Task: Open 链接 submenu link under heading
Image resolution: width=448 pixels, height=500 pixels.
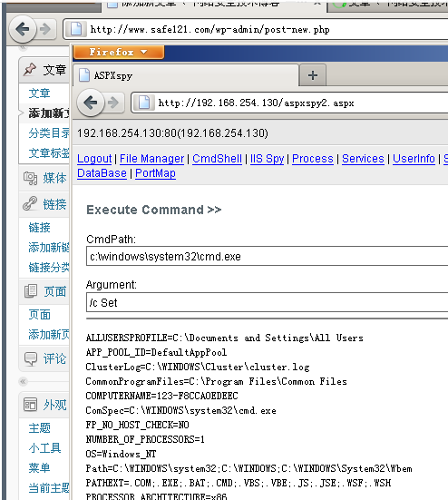Action: (x=40, y=228)
